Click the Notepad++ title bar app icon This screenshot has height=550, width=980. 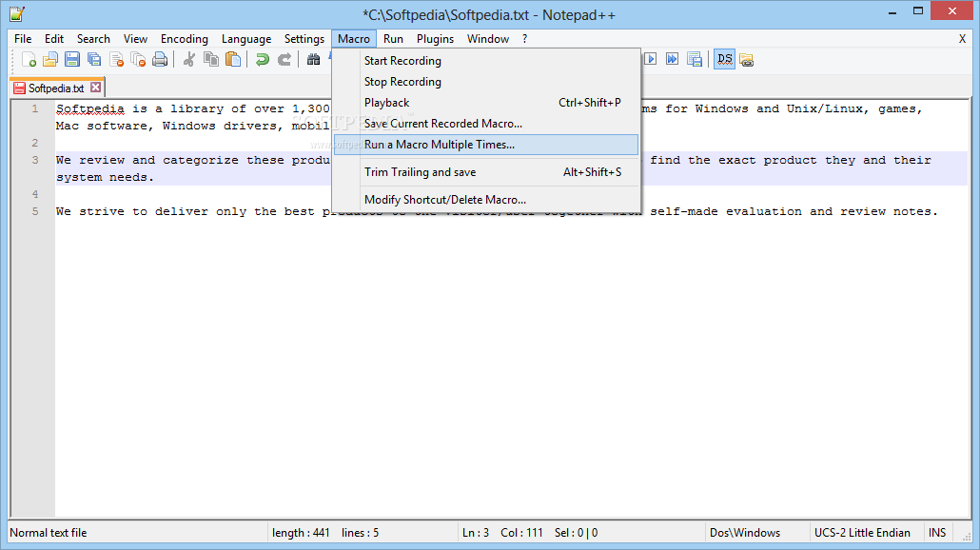point(17,13)
